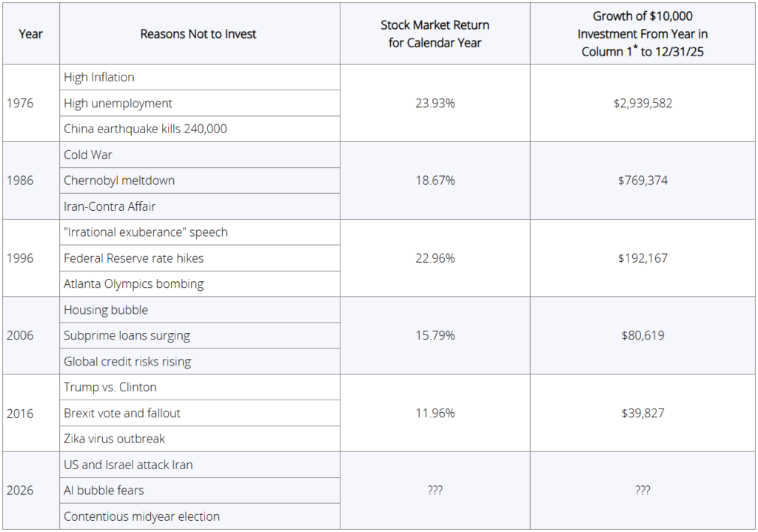The image size is (758, 532).
Task: Click the "Atlanta Olympics bombing" row
Action: coord(133,284)
